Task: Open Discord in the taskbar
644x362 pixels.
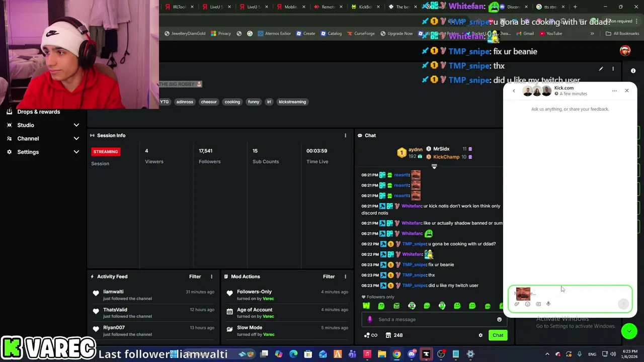Action: point(412,354)
